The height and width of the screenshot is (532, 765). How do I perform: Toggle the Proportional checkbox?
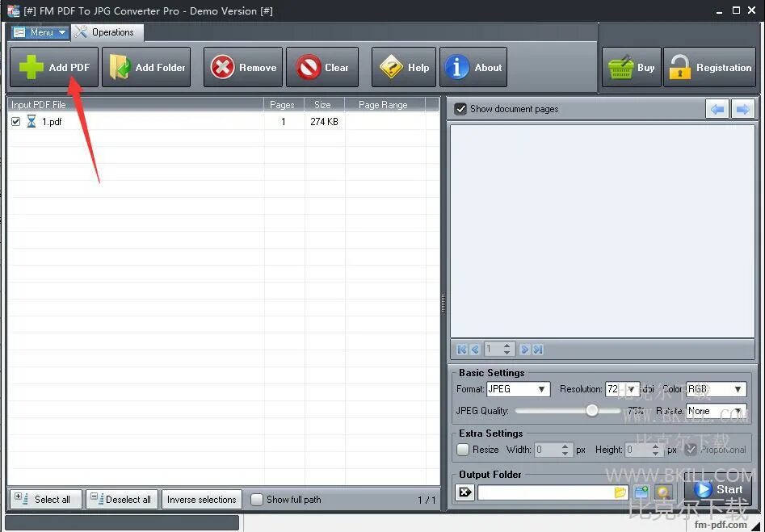[x=690, y=449]
